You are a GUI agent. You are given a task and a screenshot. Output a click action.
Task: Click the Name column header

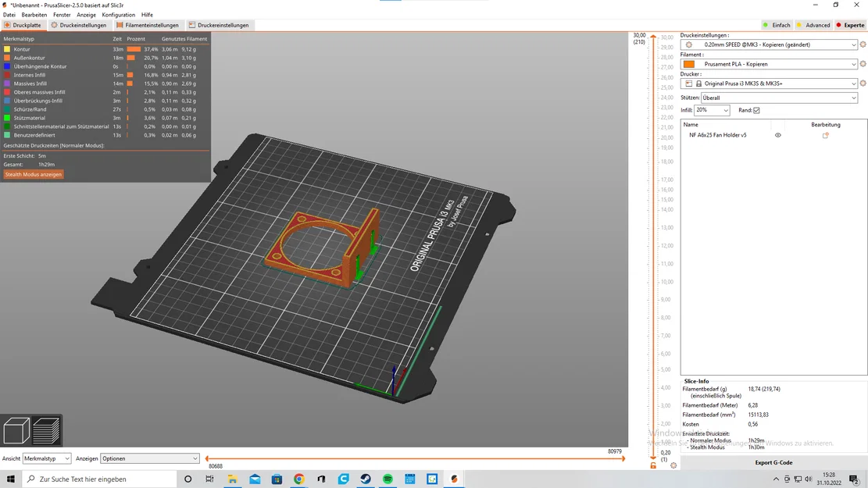(691, 124)
